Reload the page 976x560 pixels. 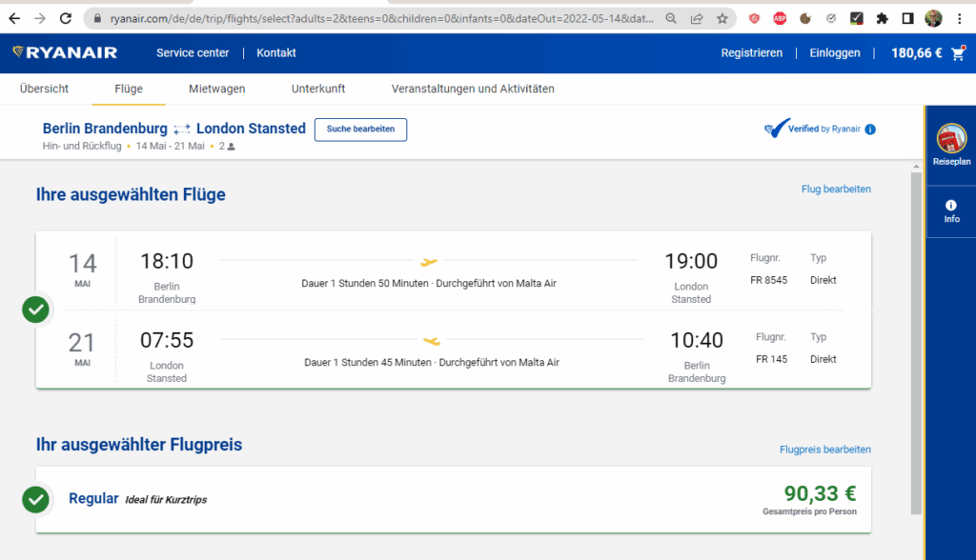tap(66, 18)
